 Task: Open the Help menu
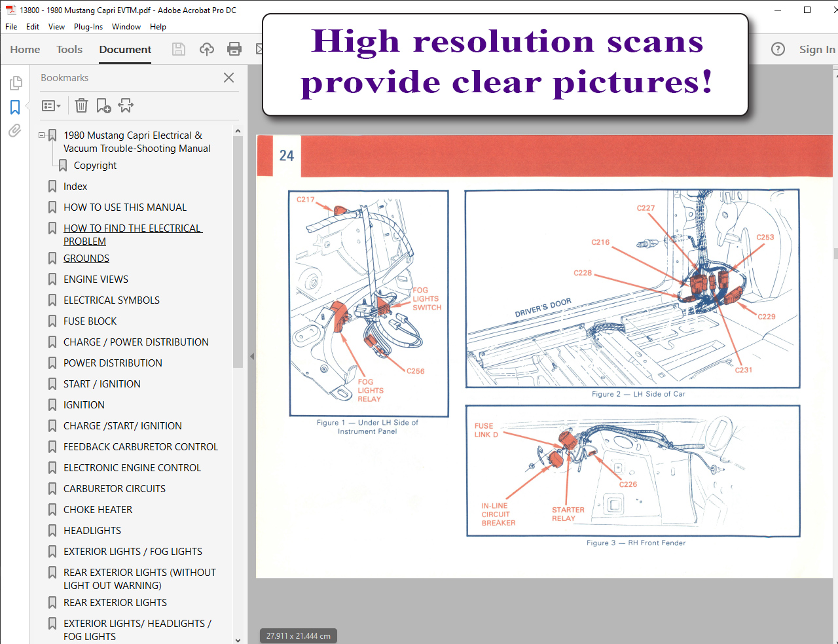(x=158, y=27)
